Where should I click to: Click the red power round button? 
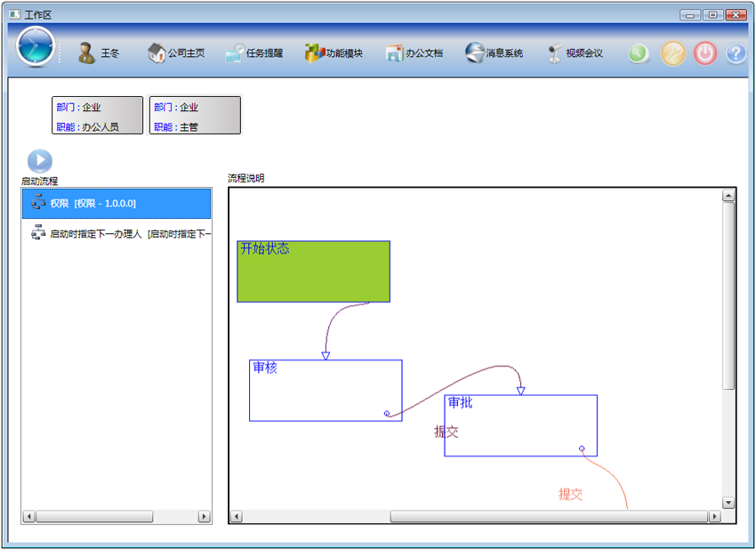(705, 53)
